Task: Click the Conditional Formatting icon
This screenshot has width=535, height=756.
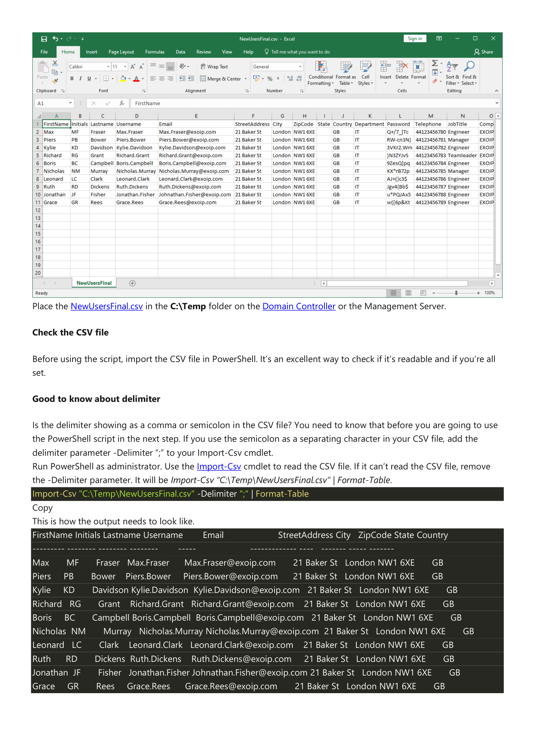Action: pos(320,67)
